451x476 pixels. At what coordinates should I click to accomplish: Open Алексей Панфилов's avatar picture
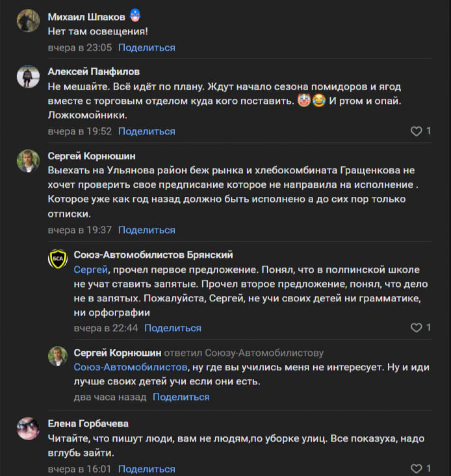click(x=28, y=76)
